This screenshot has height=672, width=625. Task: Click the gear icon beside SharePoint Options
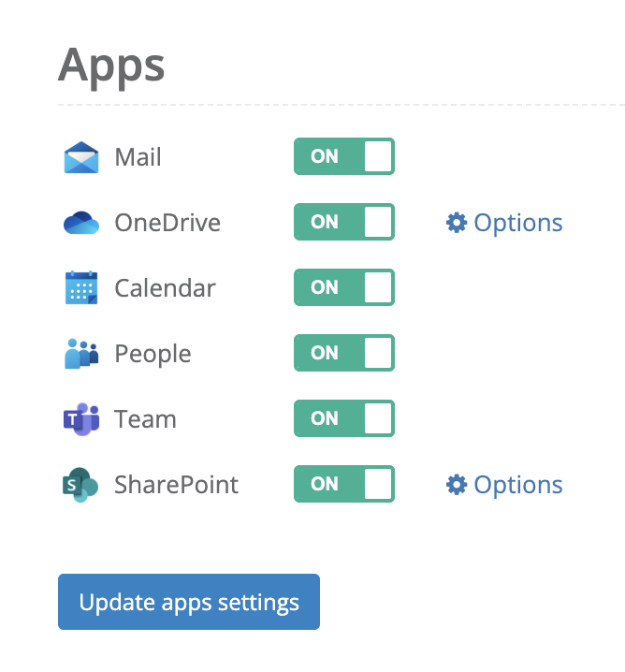(x=457, y=485)
